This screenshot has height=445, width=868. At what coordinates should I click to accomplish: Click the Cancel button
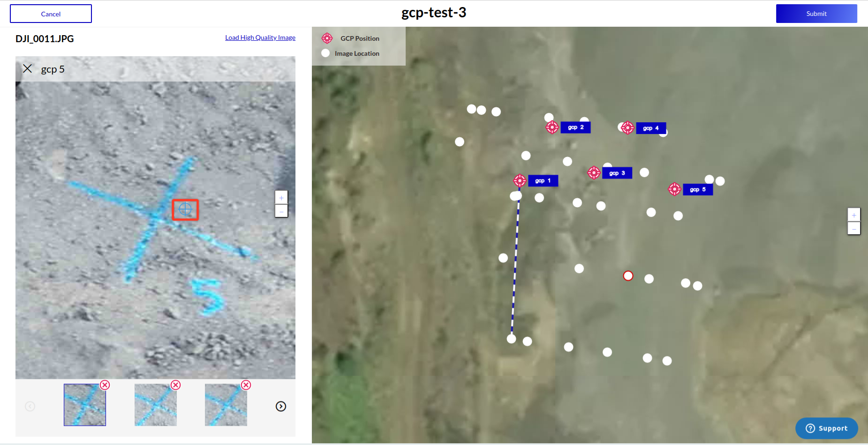coord(51,14)
